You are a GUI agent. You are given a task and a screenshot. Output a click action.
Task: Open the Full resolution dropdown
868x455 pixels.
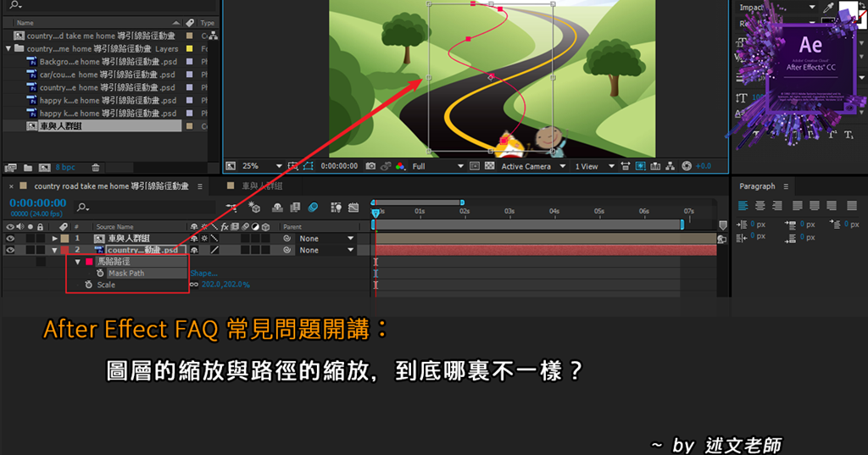tap(437, 166)
